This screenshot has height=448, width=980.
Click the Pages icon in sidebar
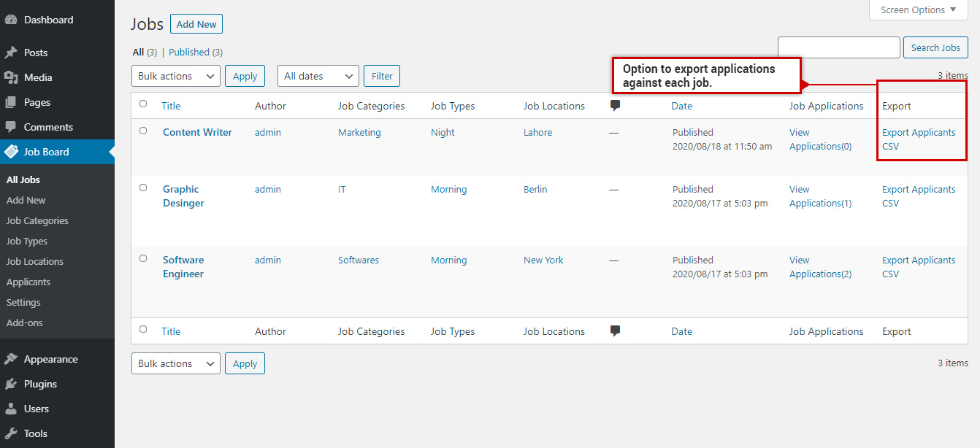[x=11, y=102]
